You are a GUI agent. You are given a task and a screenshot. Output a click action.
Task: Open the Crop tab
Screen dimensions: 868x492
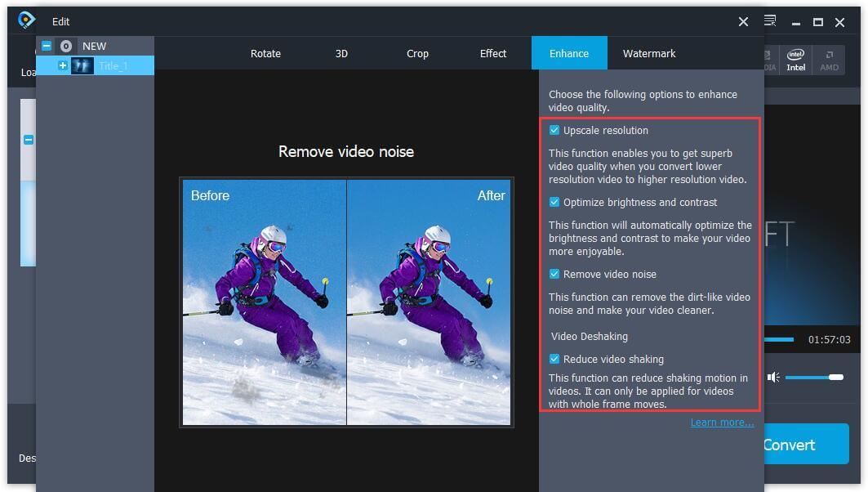point(417,52)
